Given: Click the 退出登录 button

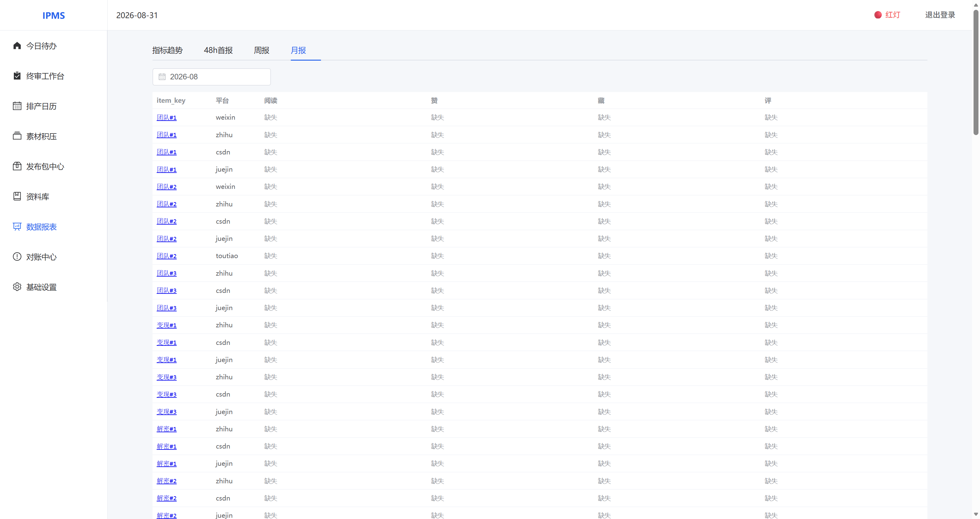Looking at the screenshot, I should click(940, 15).
